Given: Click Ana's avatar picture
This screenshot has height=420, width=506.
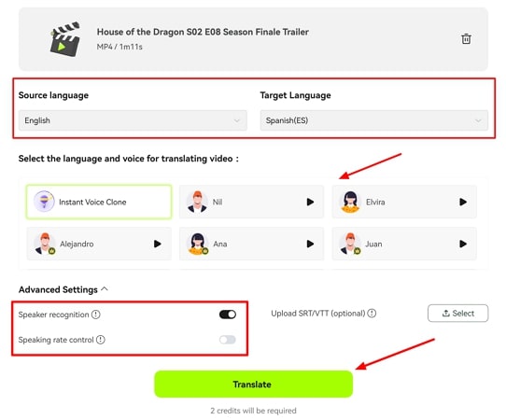Looking at the screenshot, I should coord(198,244).
